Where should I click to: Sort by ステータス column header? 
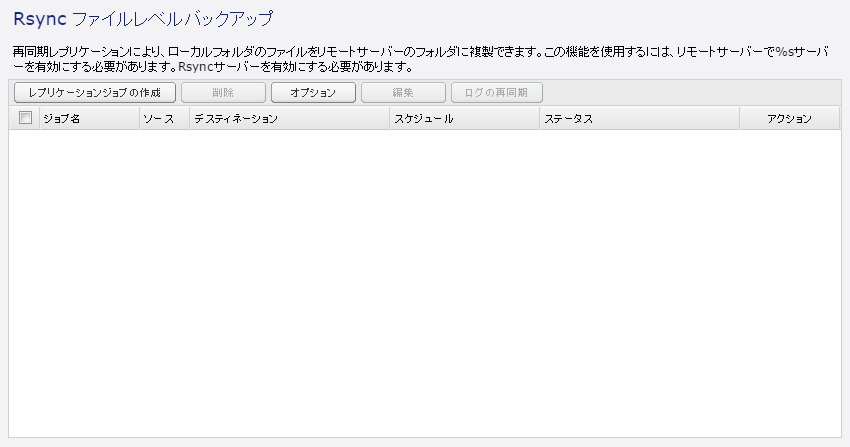(x=640, y=119)
